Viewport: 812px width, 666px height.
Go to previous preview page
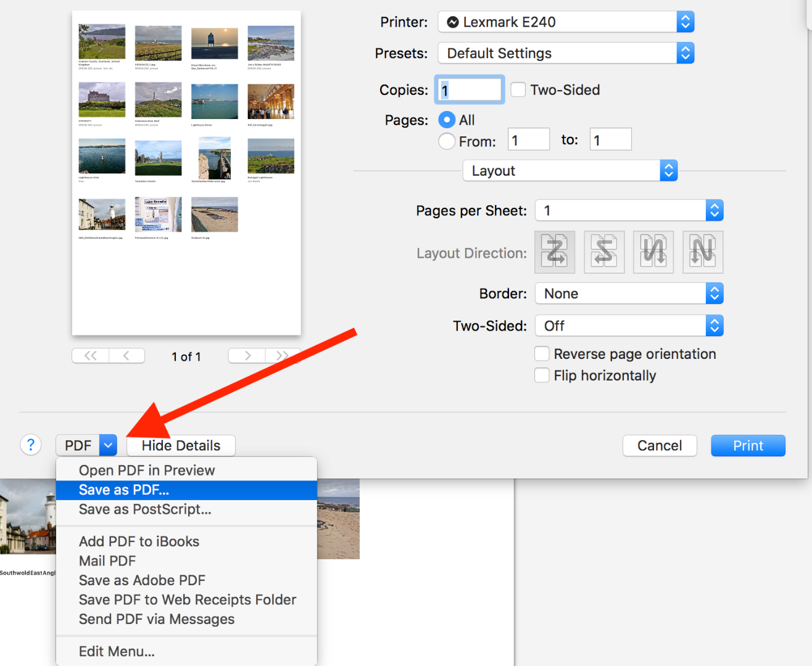126,356
